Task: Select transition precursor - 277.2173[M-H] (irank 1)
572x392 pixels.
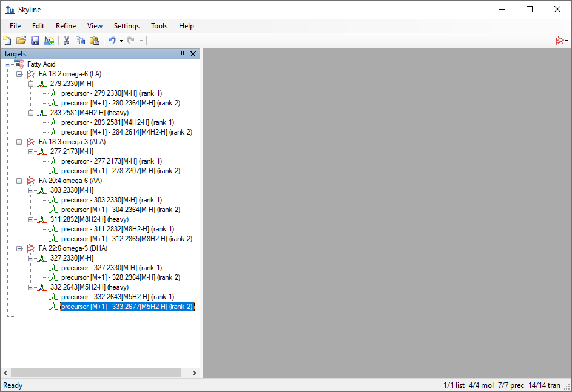Action: click(x=112, y=161)
